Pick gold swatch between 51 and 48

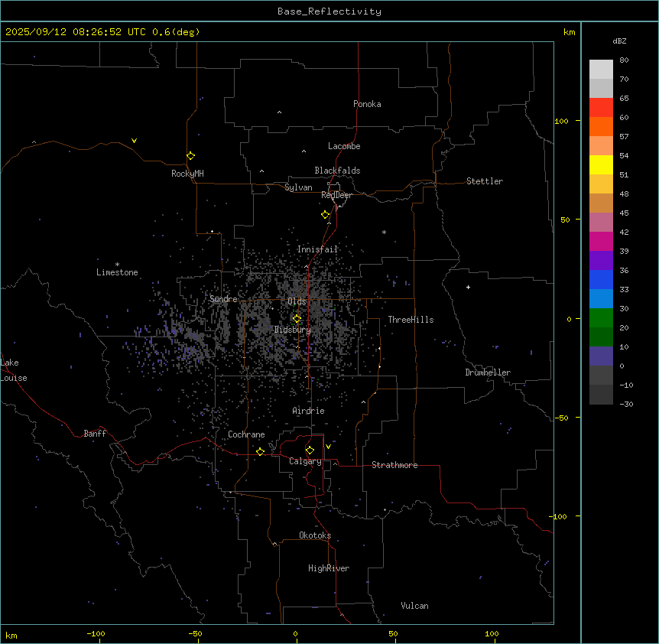[x=601, y=184]
